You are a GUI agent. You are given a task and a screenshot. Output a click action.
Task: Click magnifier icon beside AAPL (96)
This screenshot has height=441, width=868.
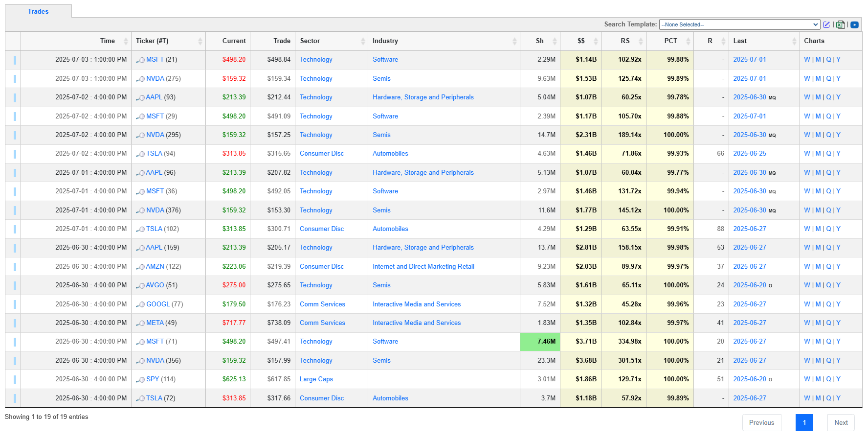tap(140, 173)
